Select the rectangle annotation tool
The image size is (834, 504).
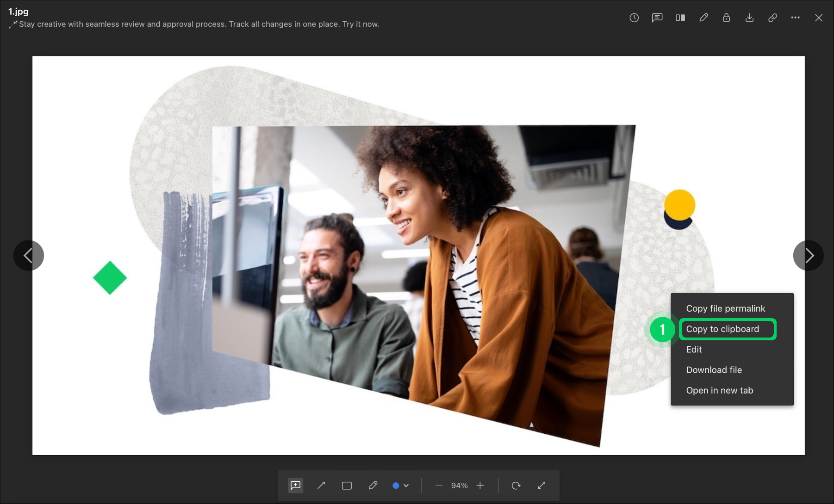tap(347, 486)
